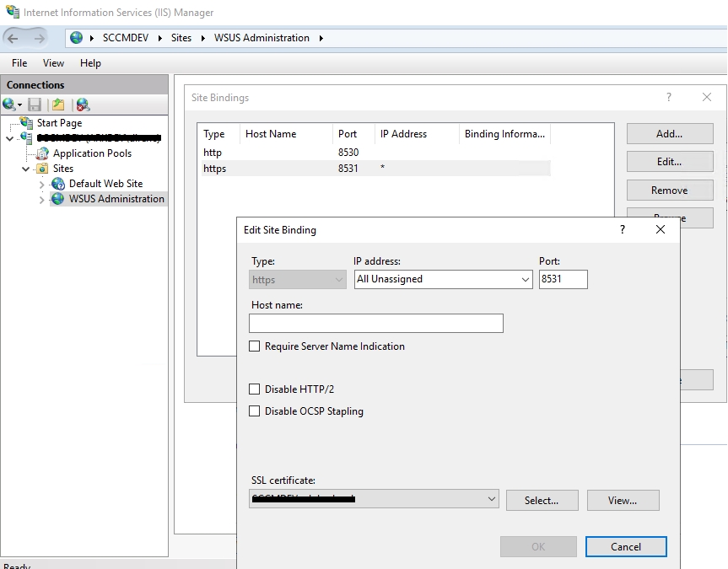Click the Sites folder icon
Viewport: 728px width, 569px height.
point(42,169)
